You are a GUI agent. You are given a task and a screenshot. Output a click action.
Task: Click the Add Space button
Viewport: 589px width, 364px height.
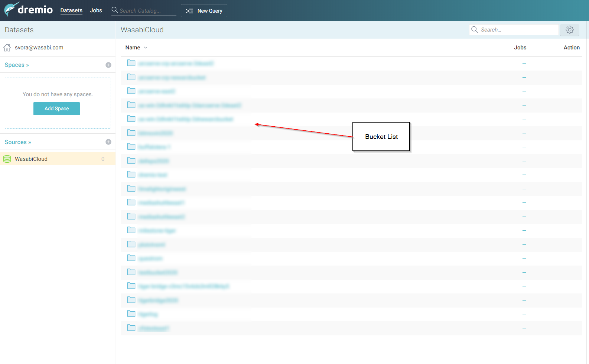pyautogui.click(x=56, y=108)
